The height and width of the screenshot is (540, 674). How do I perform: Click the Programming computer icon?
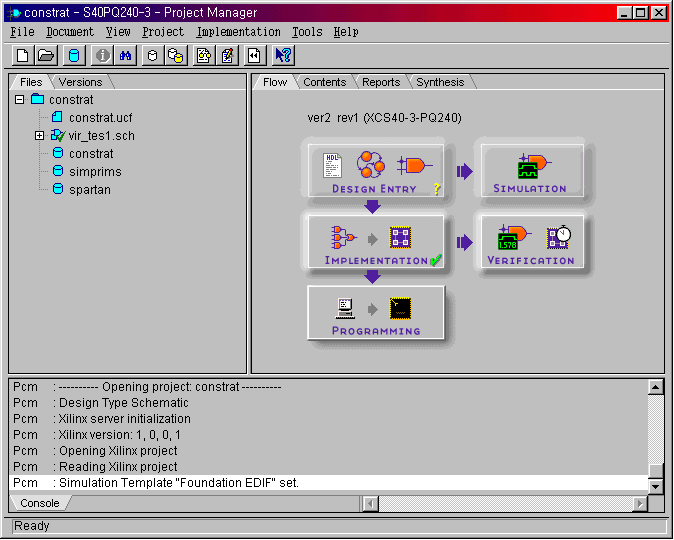(x=345, y=308)
